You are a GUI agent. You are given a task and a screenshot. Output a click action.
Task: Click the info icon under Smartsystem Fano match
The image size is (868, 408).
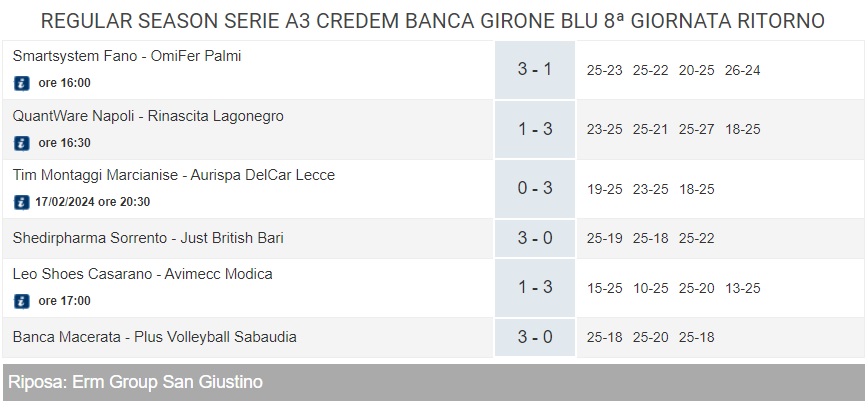click(22, 84)
